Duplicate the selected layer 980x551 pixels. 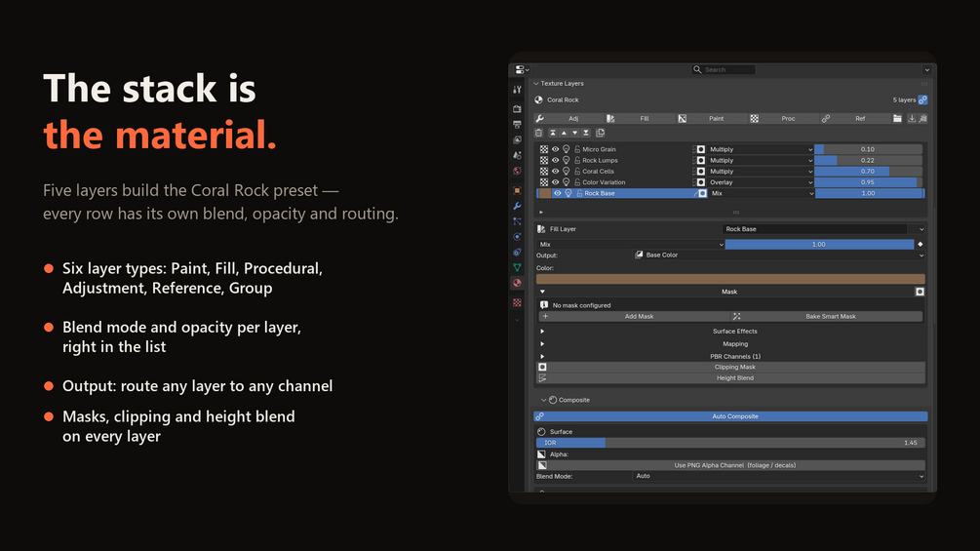601,133
